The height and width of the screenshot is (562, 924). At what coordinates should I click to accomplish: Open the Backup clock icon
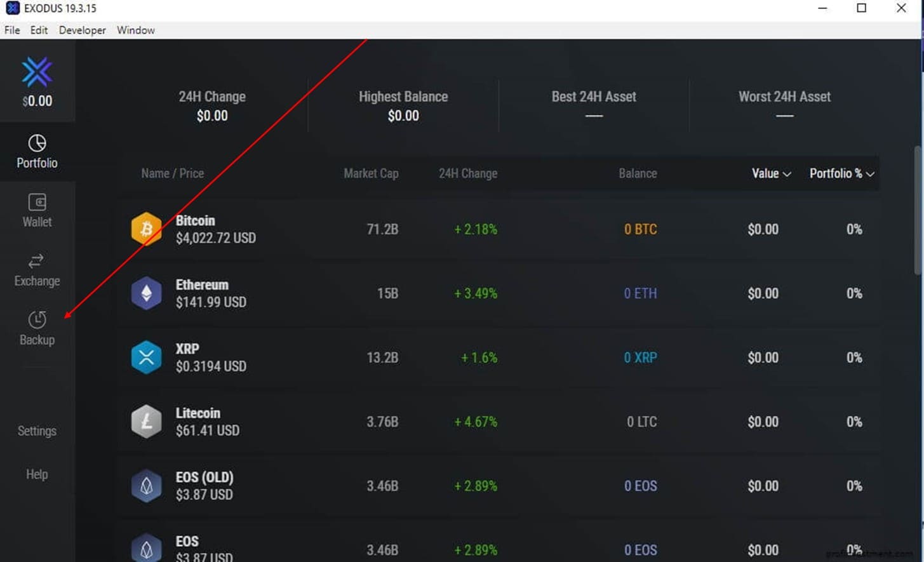[37, 319]
